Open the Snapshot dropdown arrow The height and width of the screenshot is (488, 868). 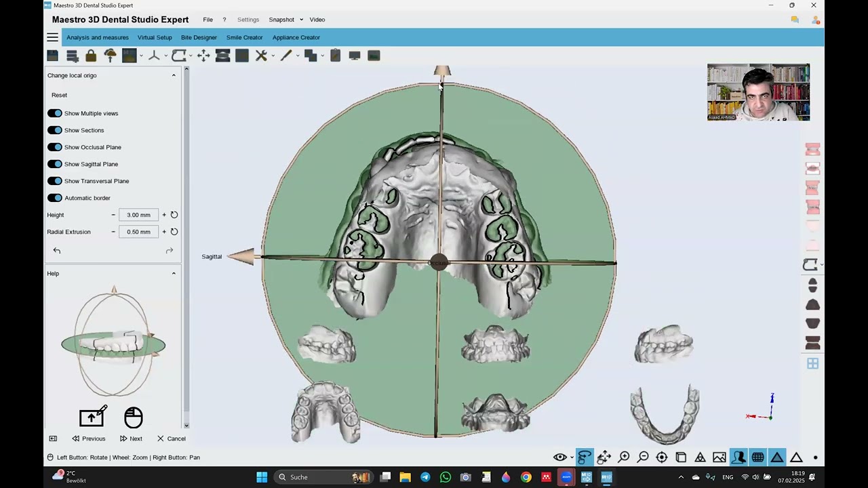pyautogui.click(x=301, y=20)
